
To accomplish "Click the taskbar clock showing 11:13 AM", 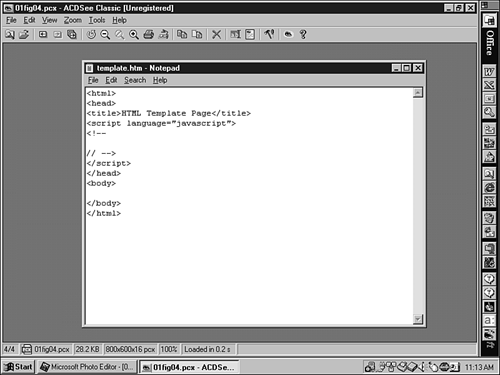I will click(x=479, y=367).
